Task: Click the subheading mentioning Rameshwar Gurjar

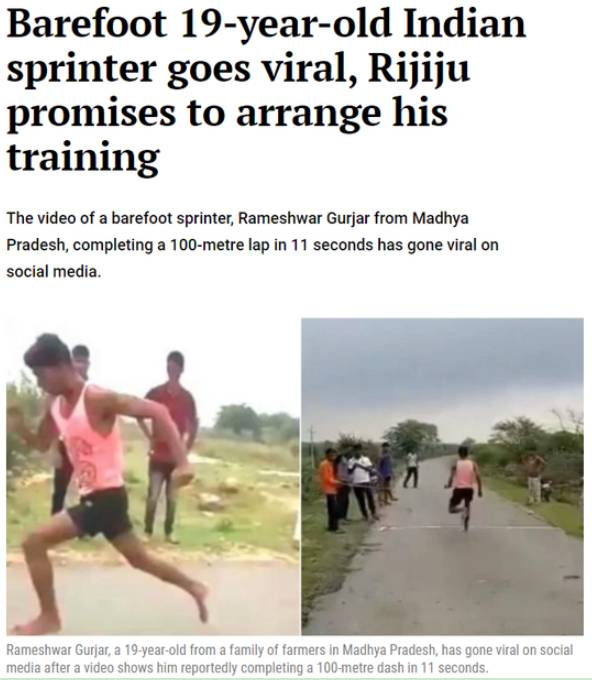Action: click(x=252, y=245)
